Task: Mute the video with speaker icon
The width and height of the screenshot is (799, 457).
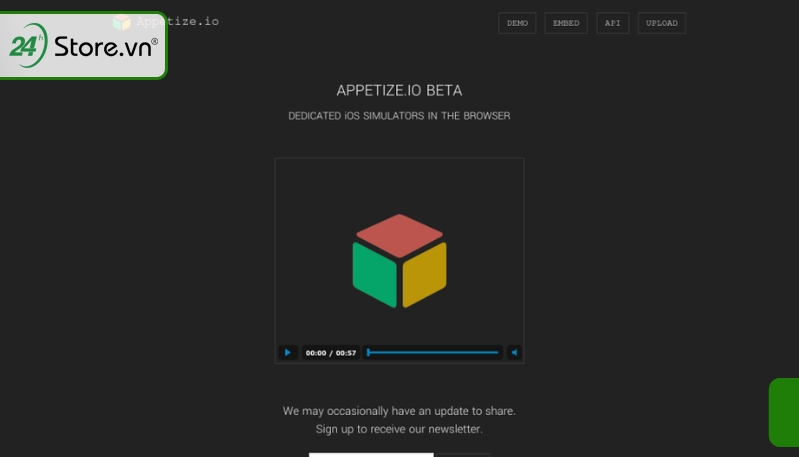Action: tap(514, 353)
